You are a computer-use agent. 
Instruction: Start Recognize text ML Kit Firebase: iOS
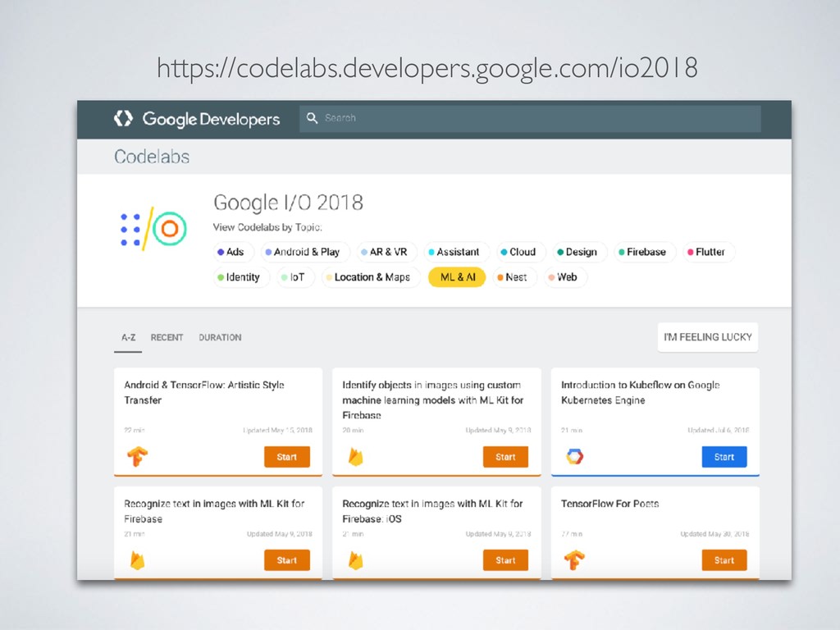click(505, 560)
